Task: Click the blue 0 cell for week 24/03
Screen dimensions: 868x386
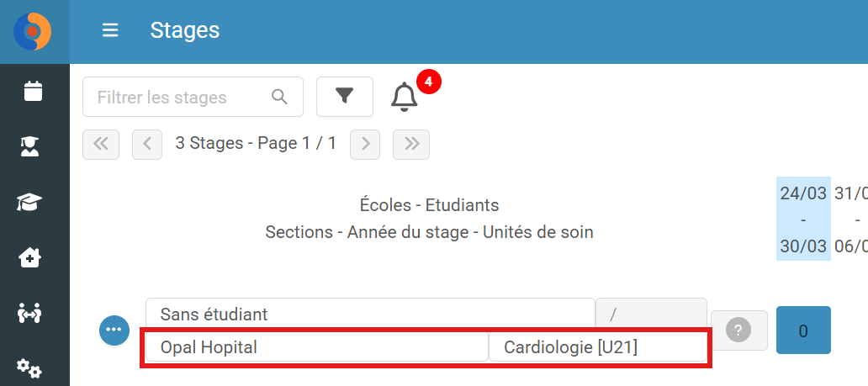Action: tap(803, 330)
